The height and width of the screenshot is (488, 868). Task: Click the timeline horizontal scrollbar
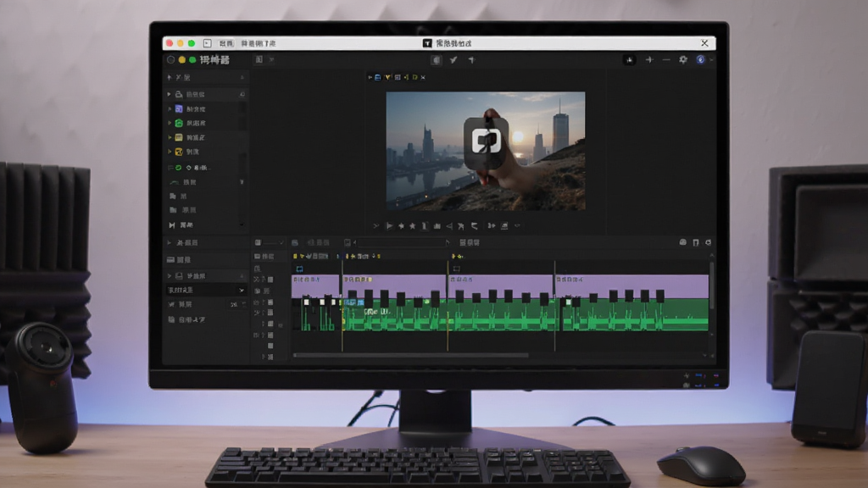click(411, 355)
